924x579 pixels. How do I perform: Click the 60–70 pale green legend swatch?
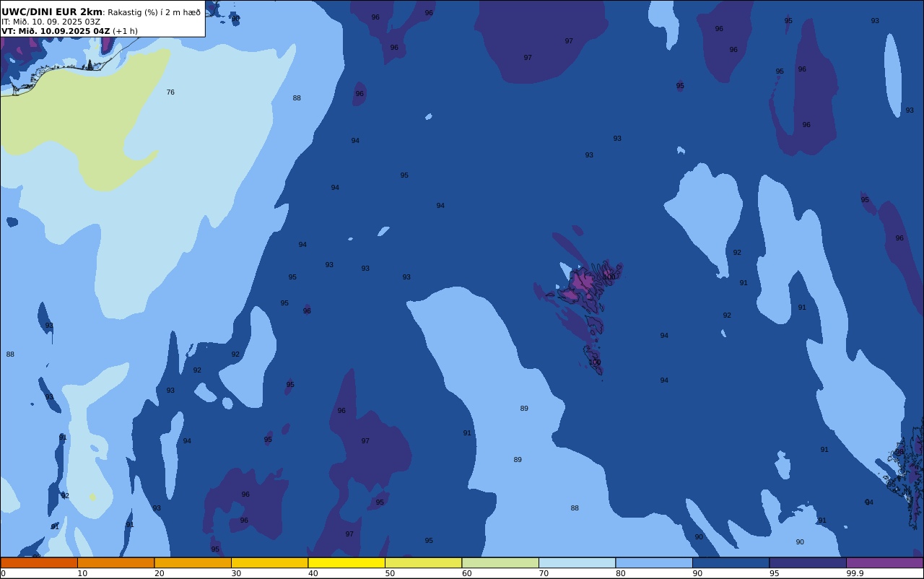coord(500,562)
